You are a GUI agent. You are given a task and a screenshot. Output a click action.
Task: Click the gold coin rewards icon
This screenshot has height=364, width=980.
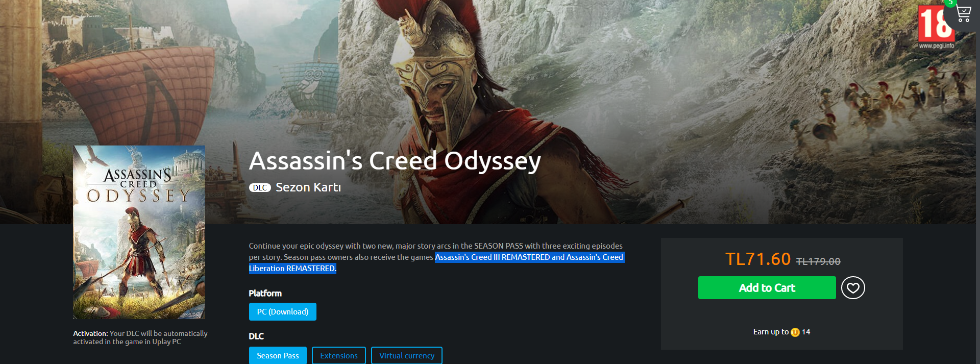coord(795,332)
